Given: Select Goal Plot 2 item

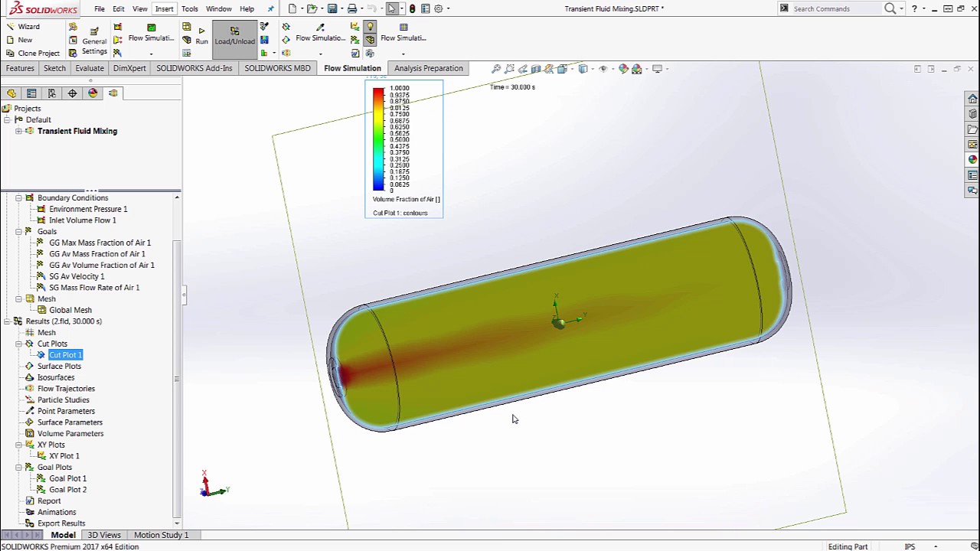Looking at the screenshot, I should click(x=67, y=490).
